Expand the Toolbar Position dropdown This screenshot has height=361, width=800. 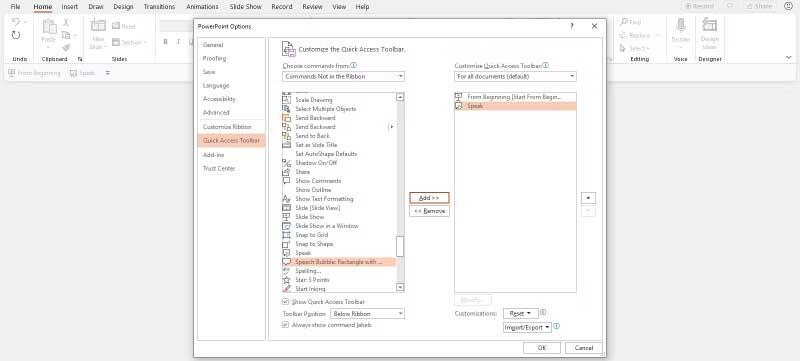pos(367,314)
